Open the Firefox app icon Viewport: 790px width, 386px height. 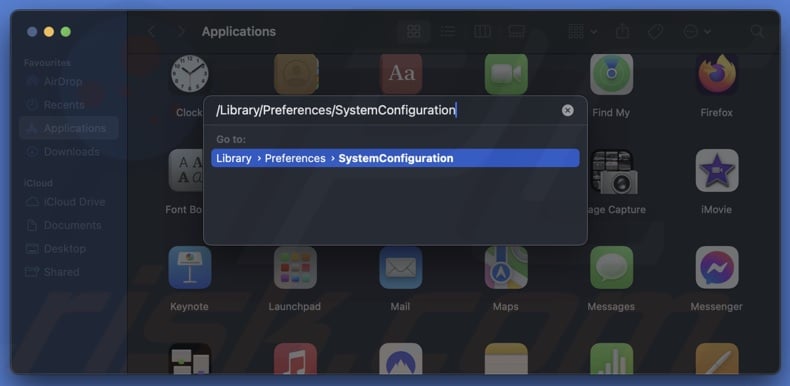(x=717, y=74)
